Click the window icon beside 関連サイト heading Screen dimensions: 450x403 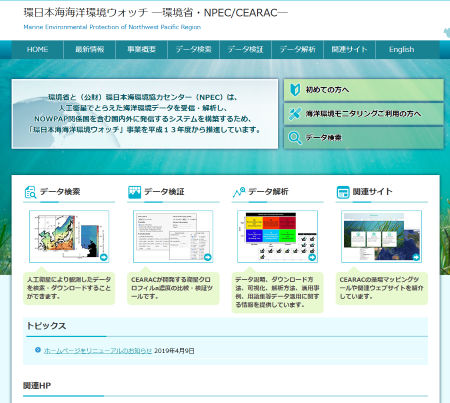tap(343, 192)
